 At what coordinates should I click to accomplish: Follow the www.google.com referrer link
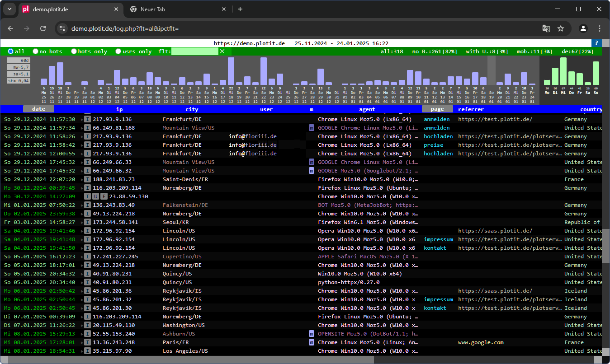[x=481, y=342]
